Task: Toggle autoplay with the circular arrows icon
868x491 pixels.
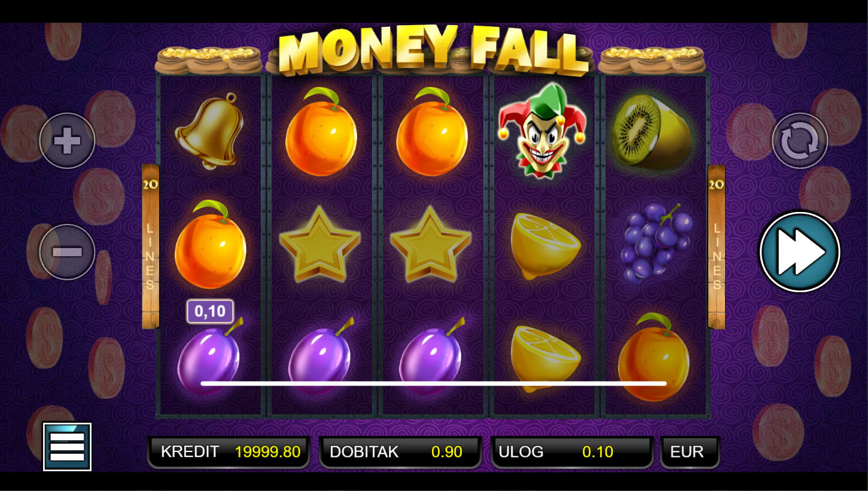Action: point(800,141)
